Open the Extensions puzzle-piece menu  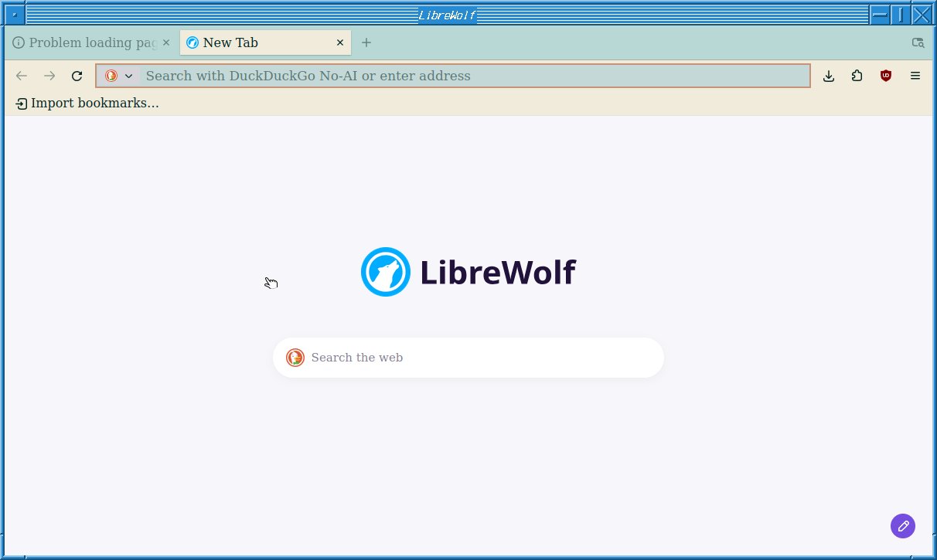click(857, 76)
